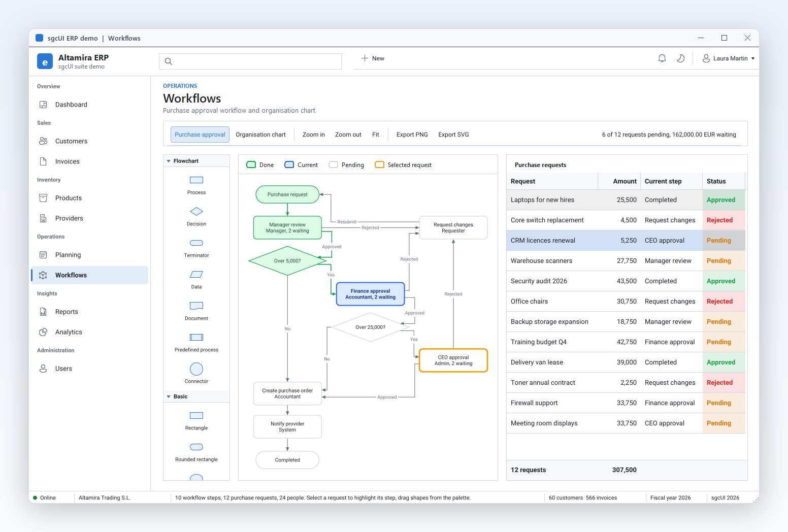Screen dimensions: 788x532
Task: Click the Altamira ERP logo
Action: click(45, 61)
